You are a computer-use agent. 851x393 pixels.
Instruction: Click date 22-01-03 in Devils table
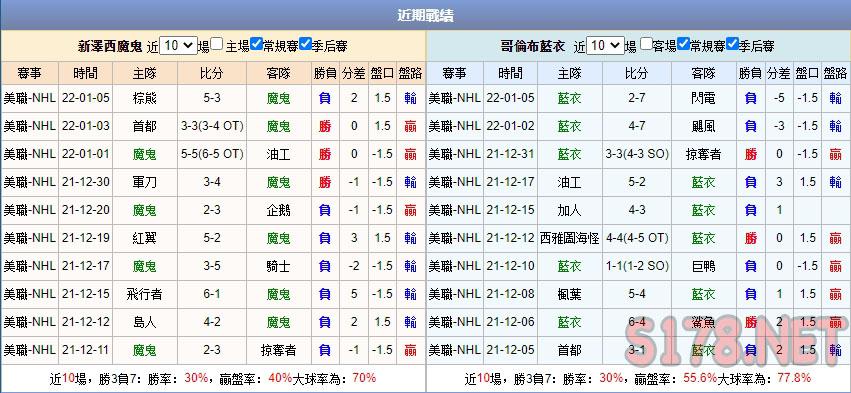[x=86, y=126]
